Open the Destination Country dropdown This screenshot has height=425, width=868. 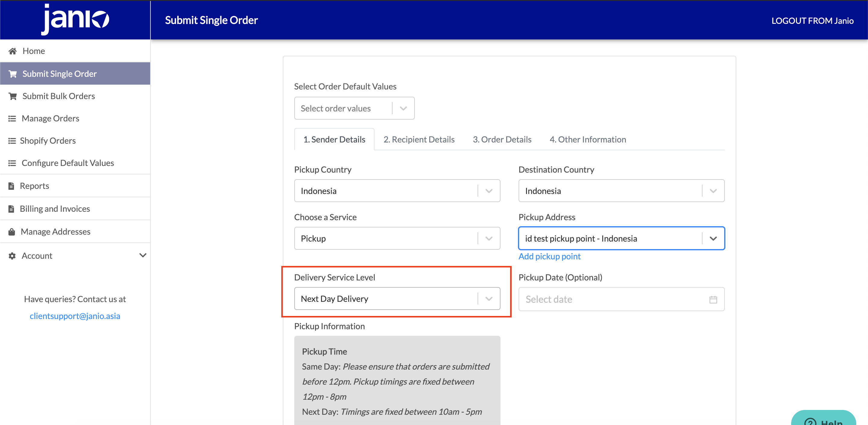point(621,191)
